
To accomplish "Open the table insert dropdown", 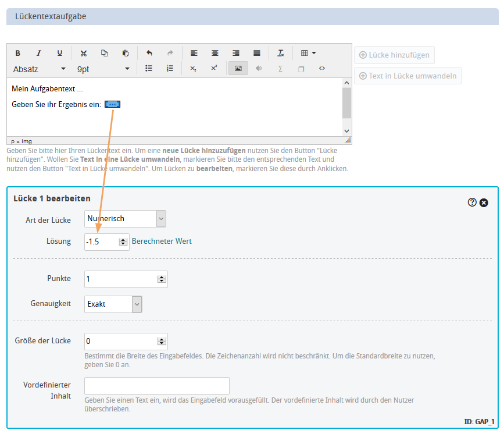I will pos(308,53).
